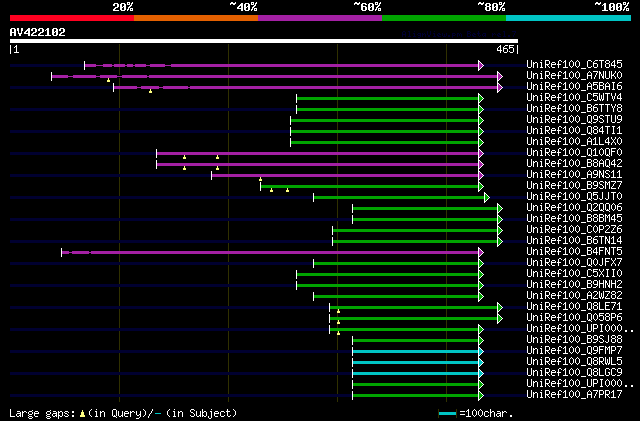Click the arrowhead ending the A7NUK0 alignment
The width and height of the screenshot is (640, 421).
500,76
